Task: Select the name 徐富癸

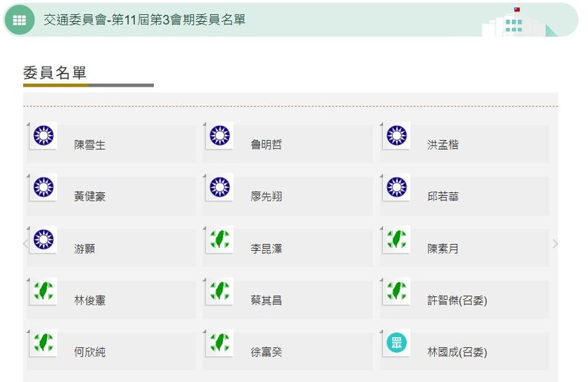Action: click(266, 352)
